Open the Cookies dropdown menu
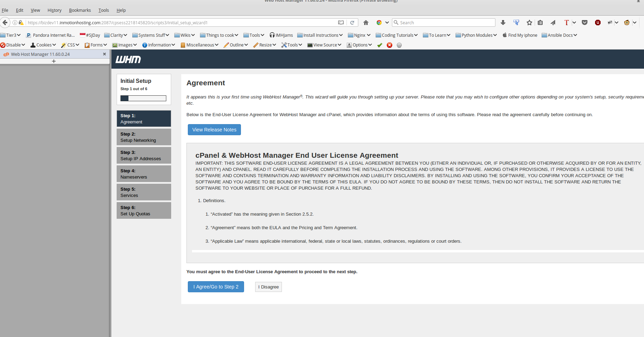The width and height of the screenshot is (644, 337). 43,45
